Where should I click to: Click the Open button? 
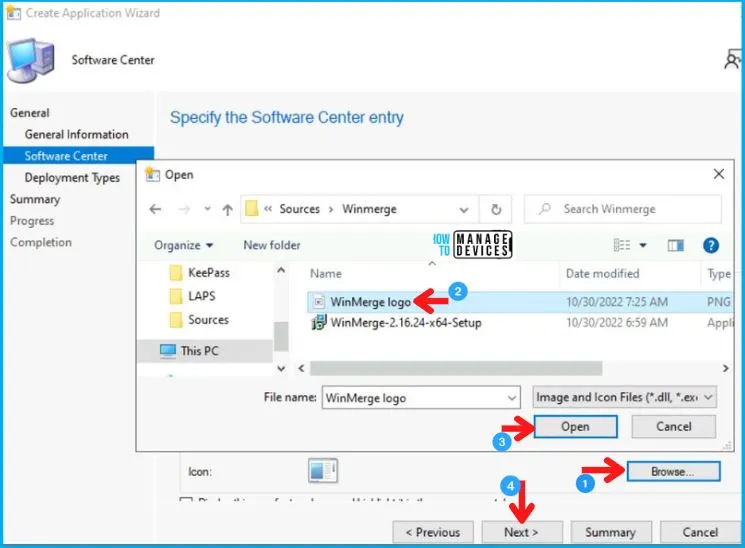point(575,426)
